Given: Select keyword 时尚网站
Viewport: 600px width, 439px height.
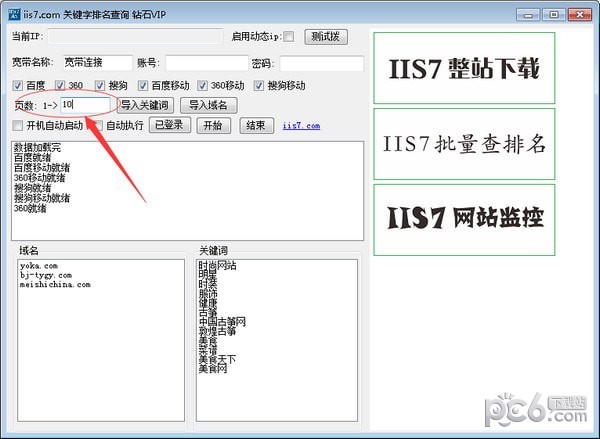Looking at the screenshot, I should [217, 265].
